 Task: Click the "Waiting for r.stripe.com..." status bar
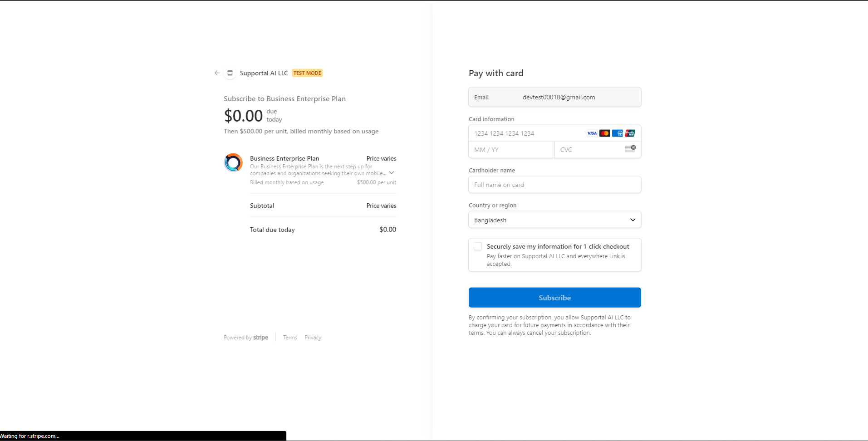coord(143,436)
